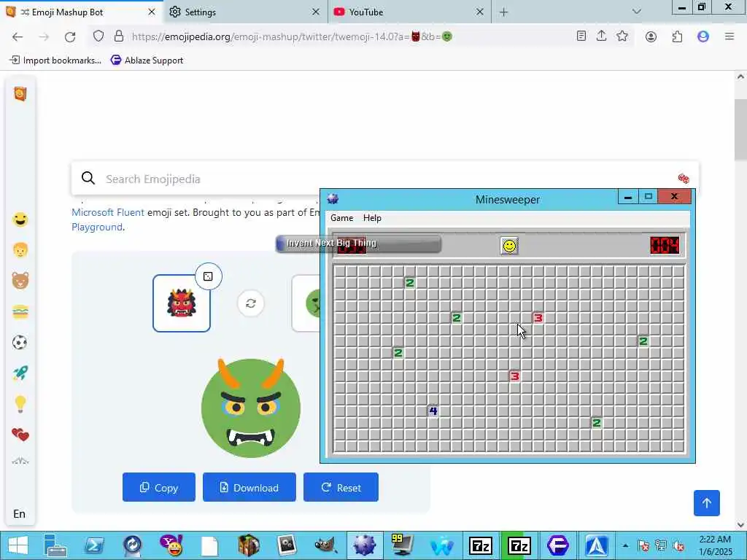Screen dimensions: 747x560
Task: Click the share page icon in address bar
Action: click(602, 36)
